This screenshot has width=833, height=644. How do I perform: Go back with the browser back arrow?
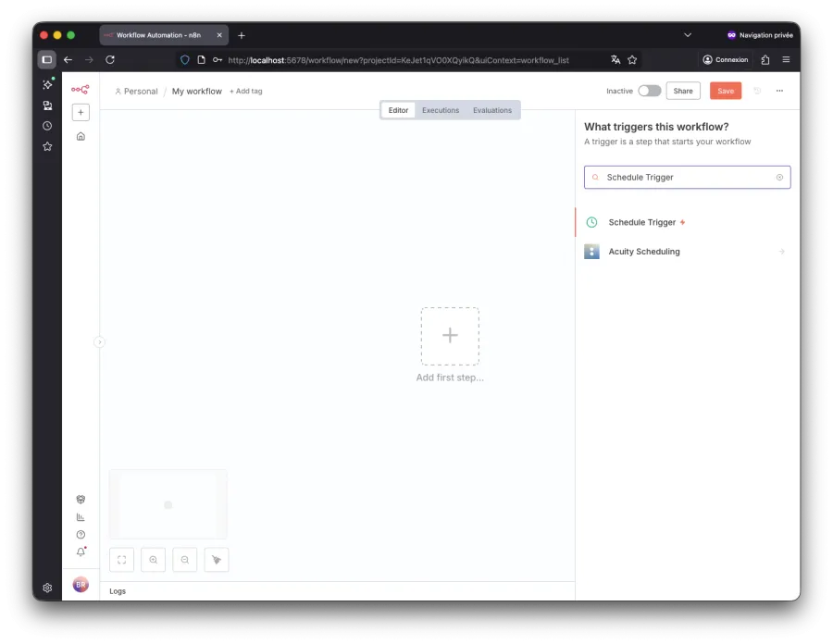point(68,59)
